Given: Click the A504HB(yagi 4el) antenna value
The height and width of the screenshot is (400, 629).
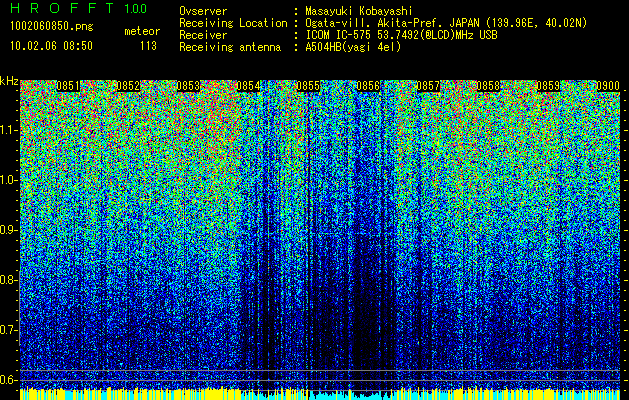Looking at the screenshot, I should point(353,47).
